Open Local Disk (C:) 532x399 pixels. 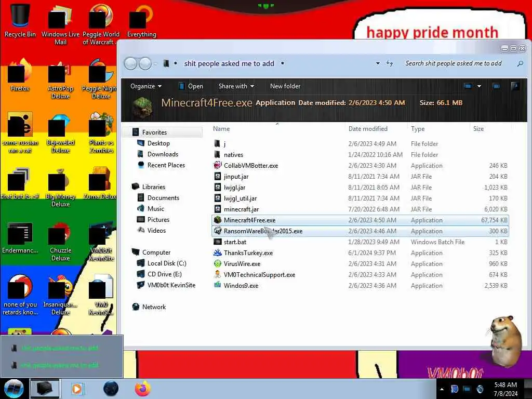[x=167, y=263]
